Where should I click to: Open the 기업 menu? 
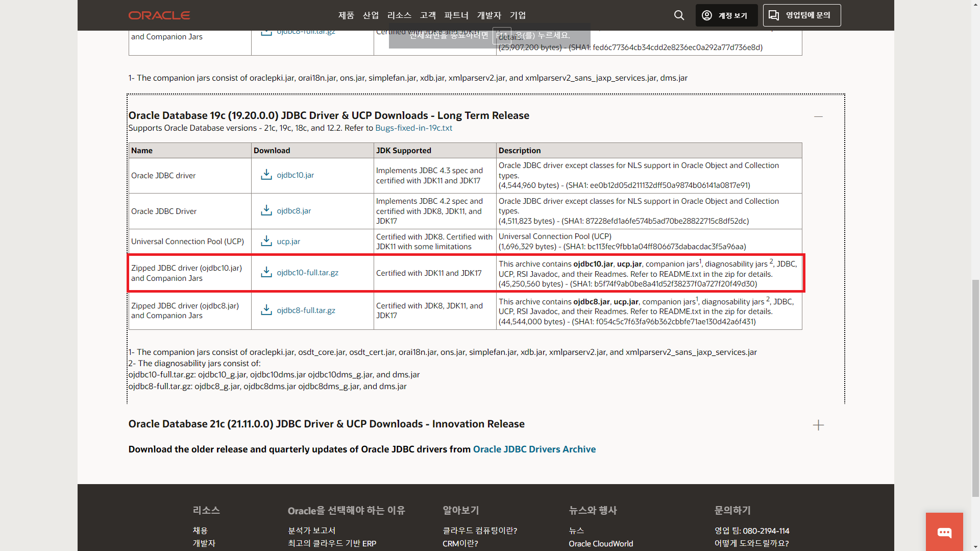tap(518, 15)
